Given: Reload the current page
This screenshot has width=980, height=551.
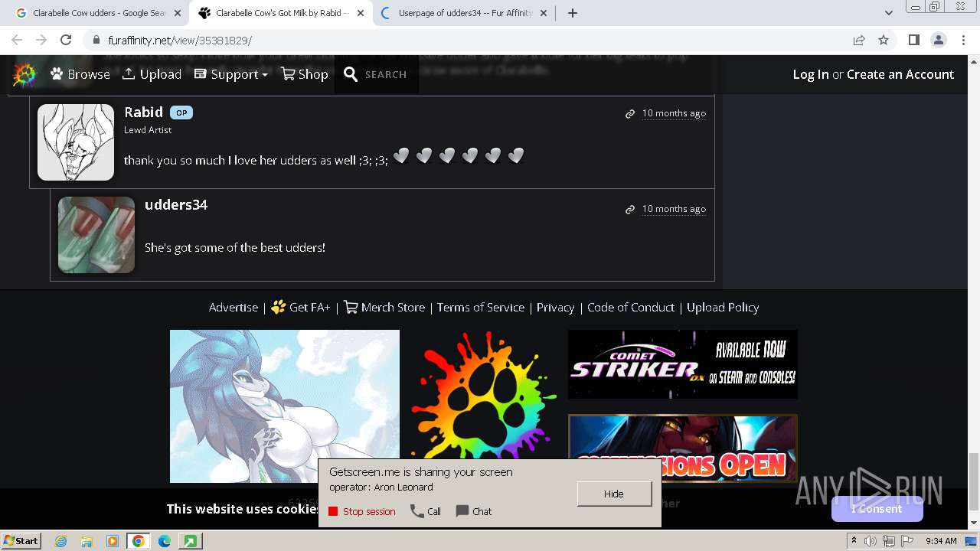Looking at the screenshot, I should 66,40.
